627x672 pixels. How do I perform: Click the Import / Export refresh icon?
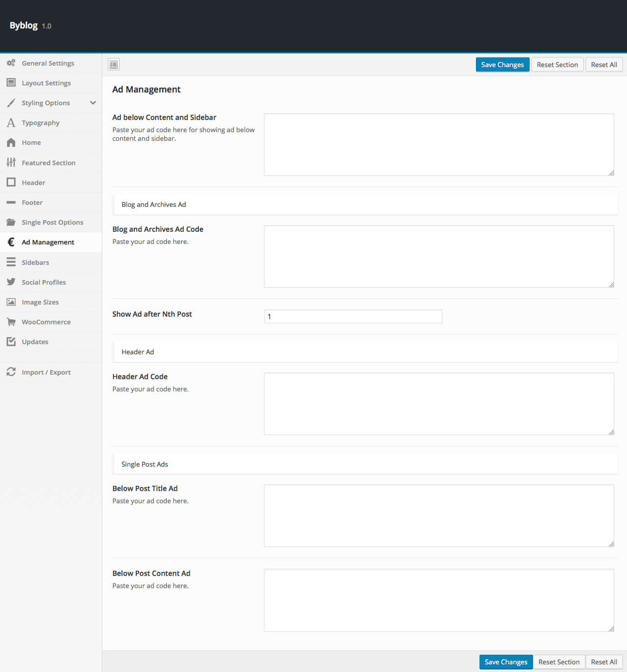point(11,372)
